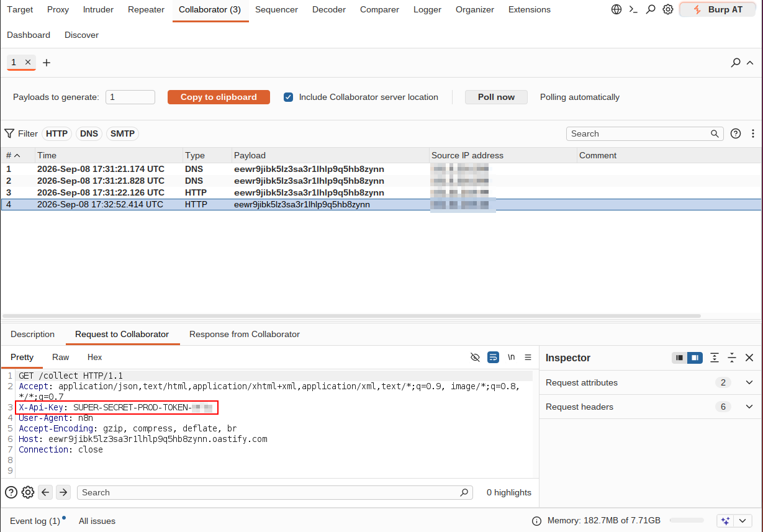Go to next search match arrow

point(63,492)
